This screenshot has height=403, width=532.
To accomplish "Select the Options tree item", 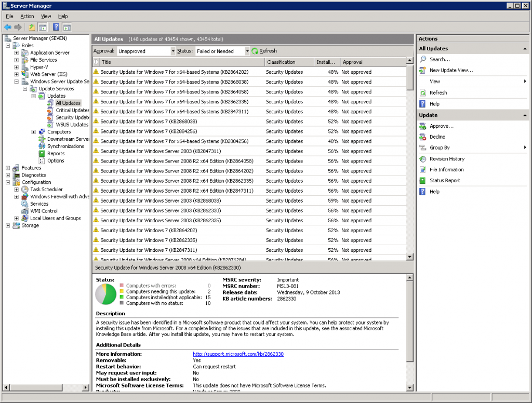I will [56, 161].
